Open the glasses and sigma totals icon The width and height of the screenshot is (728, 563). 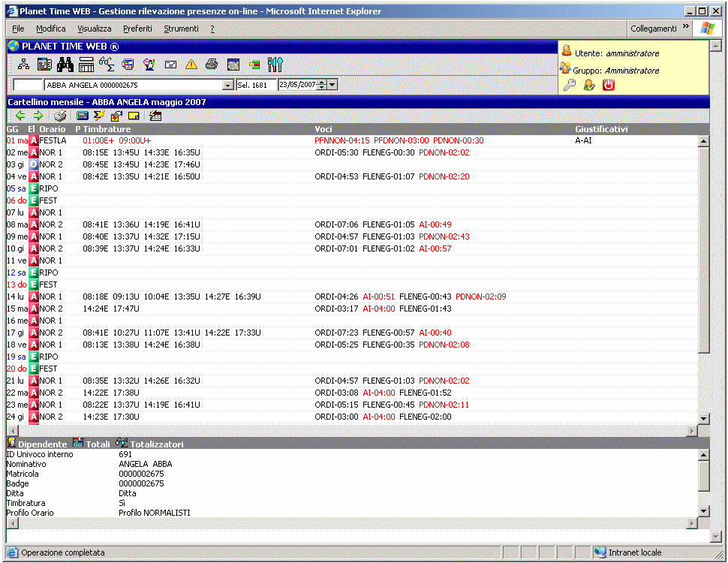107,65
